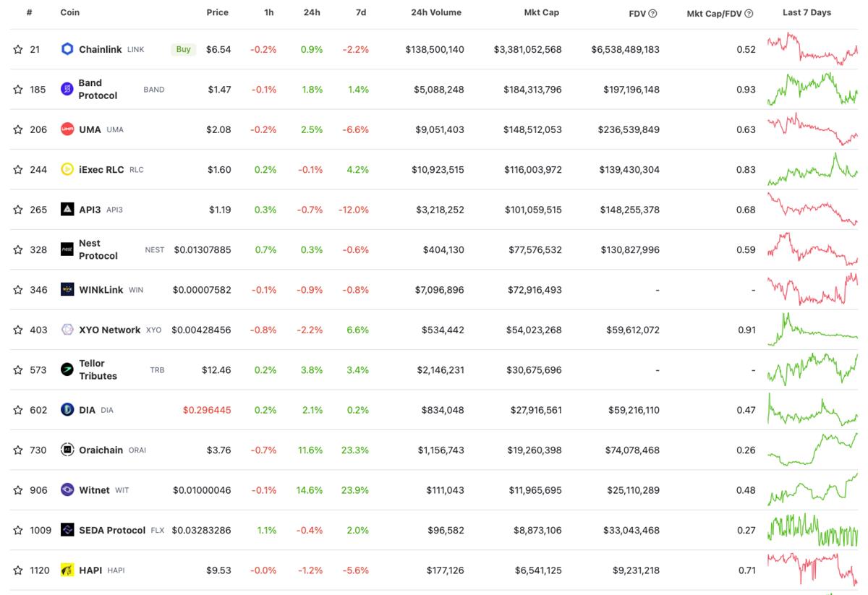Image resolution: width=868 pixels, height=595 pixels.
Task: Sort by Mkt Cap column header
Action: point(541,12)
